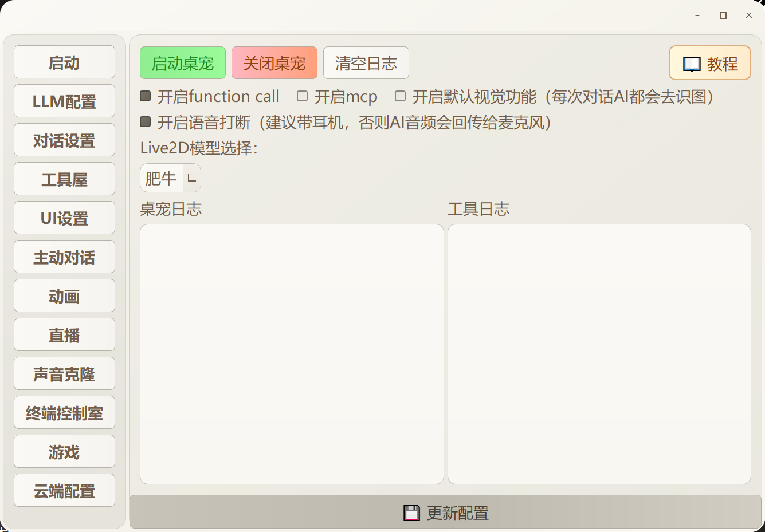Open UI设置 from the sidebar

(x=64, y=218)
